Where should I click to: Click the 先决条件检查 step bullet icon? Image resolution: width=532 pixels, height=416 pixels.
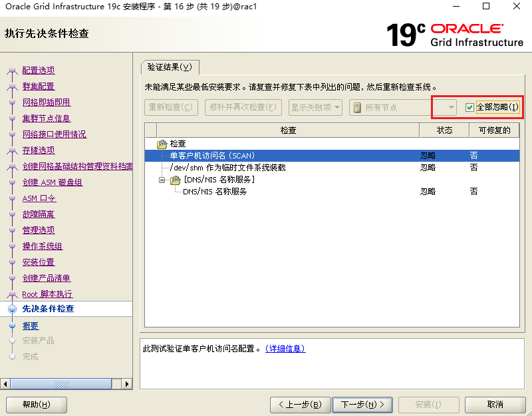(x=12, y=310)
